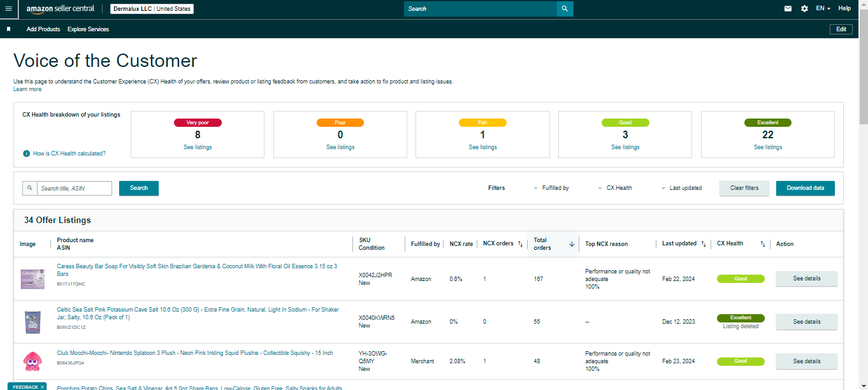Open Caress Beauty Bar Soap product link

point(197,270)
